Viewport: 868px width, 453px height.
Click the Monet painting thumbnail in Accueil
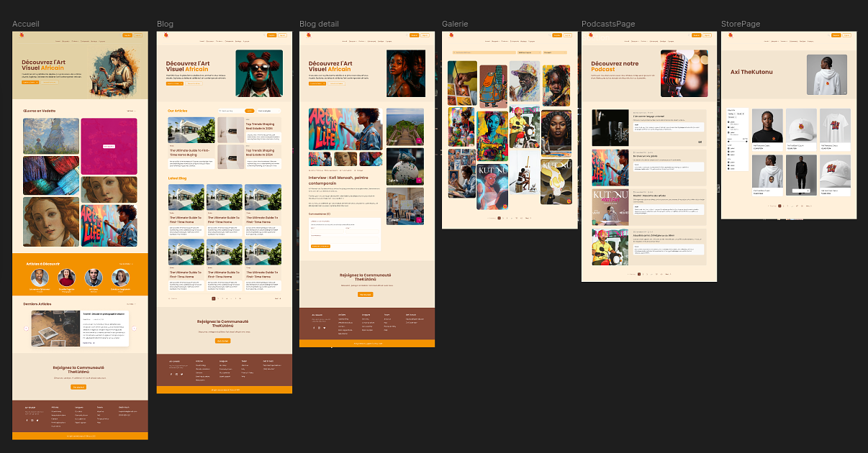(x=51, y=137)
